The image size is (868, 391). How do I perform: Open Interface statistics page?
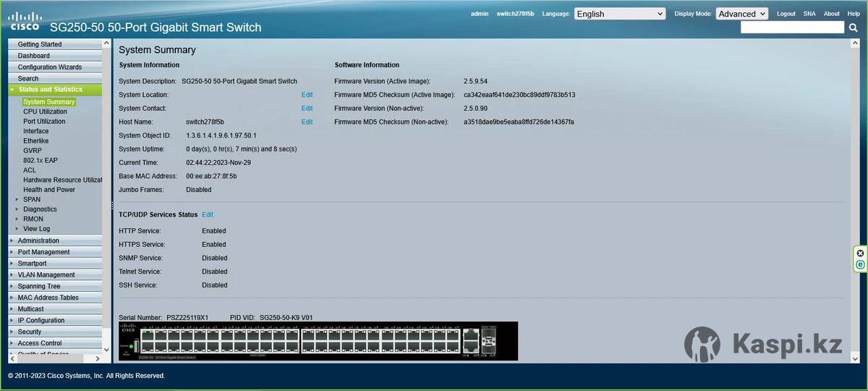coord(36,131)
